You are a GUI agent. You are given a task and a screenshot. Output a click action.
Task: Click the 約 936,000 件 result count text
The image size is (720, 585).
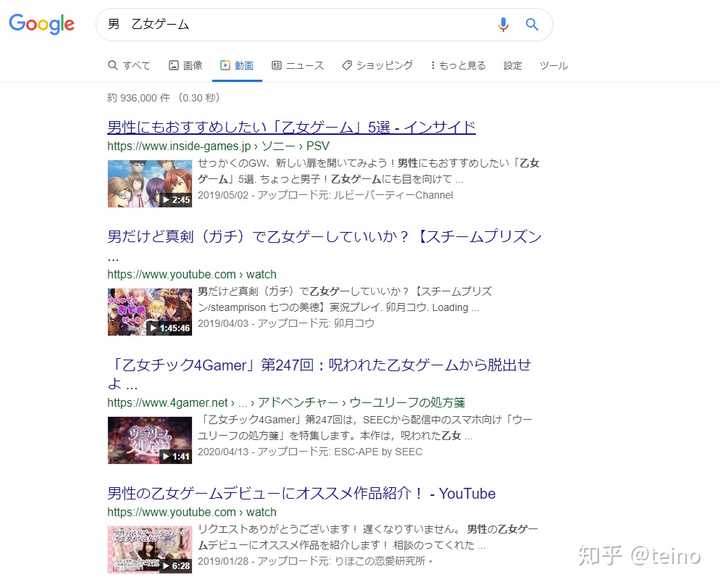point(139,98)
